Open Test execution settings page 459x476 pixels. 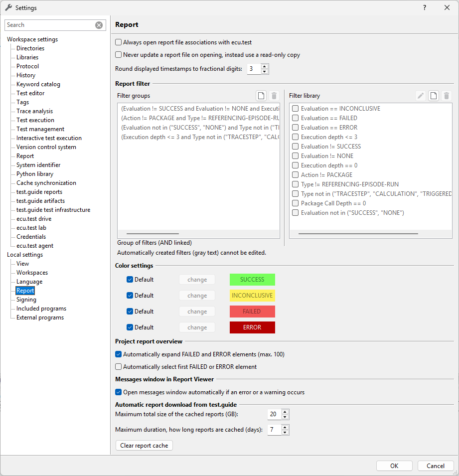[x=35, y=120]
